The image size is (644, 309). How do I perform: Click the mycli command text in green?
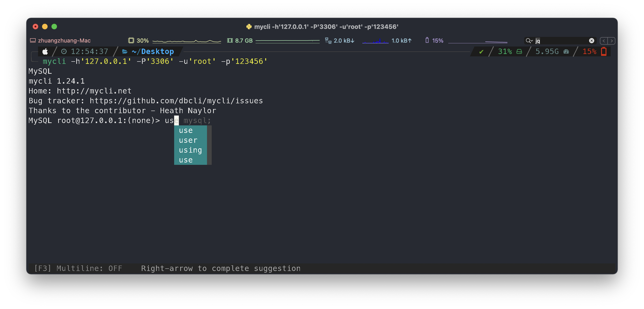coord(54,61)
